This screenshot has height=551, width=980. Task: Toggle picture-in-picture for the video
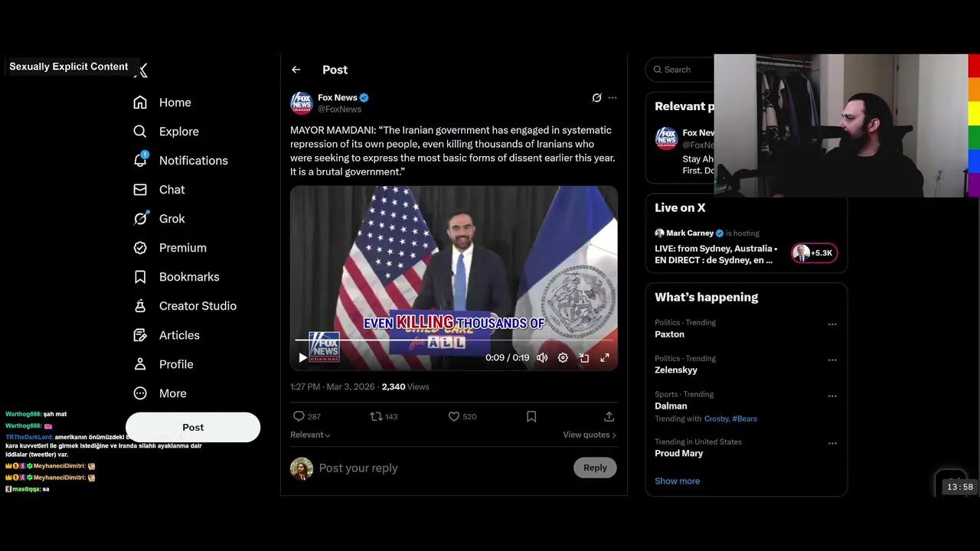pyautogui.click(x=583, y=357)
